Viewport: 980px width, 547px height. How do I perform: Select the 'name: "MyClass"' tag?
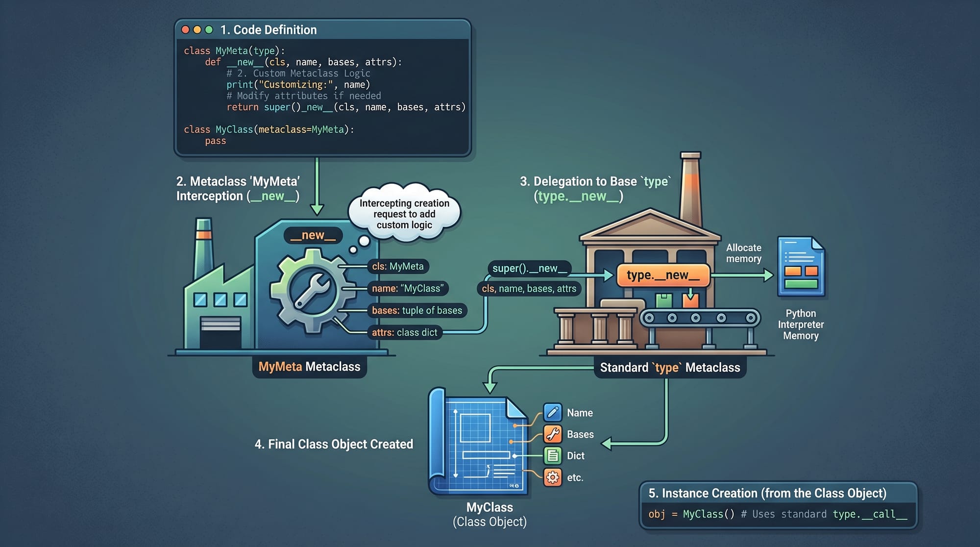point(408,288)
